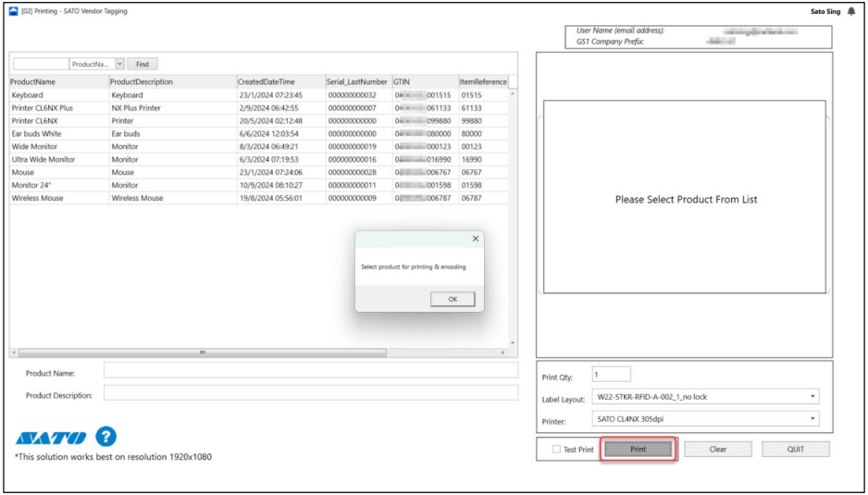
Task: Click the Product Name text field
Action: point(311,370)
